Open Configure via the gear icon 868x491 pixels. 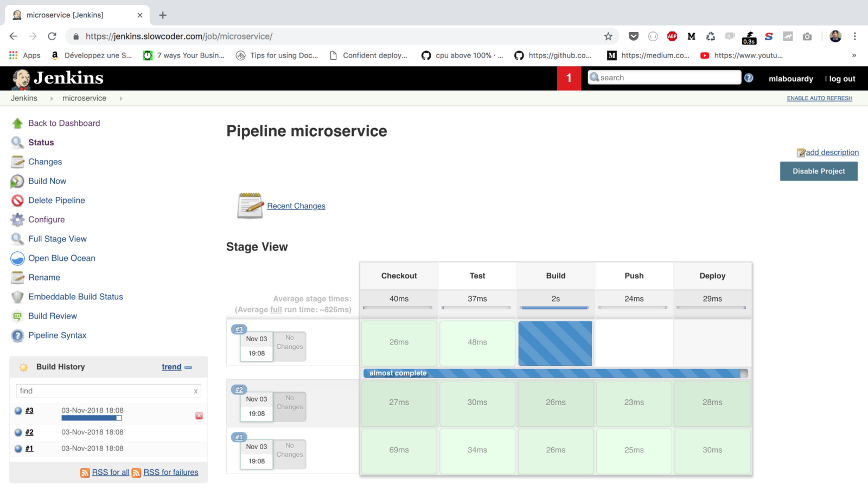[17, 220]
